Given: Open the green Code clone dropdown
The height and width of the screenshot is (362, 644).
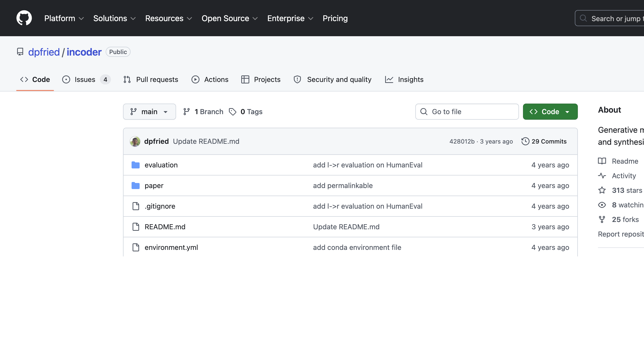Looking at the screenshot, I should coord(550,112).
